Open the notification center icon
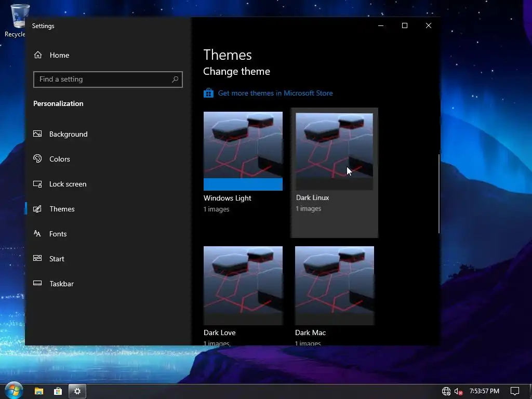The image size is (532, 399). tap(515, 391)
